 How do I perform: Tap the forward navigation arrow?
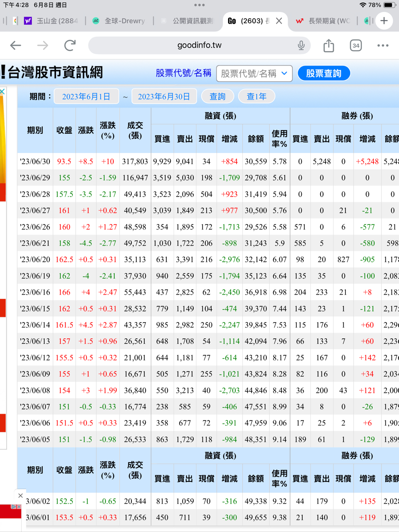[43, 45]
